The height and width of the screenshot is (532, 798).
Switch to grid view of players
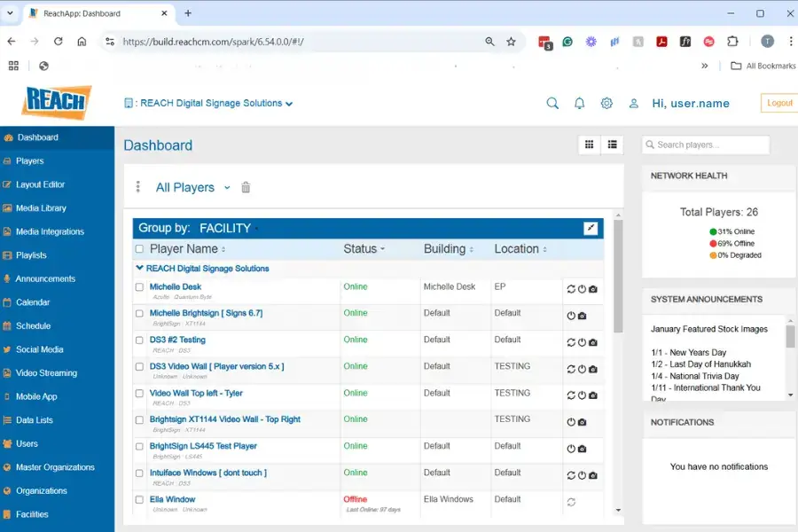(589, 144)
